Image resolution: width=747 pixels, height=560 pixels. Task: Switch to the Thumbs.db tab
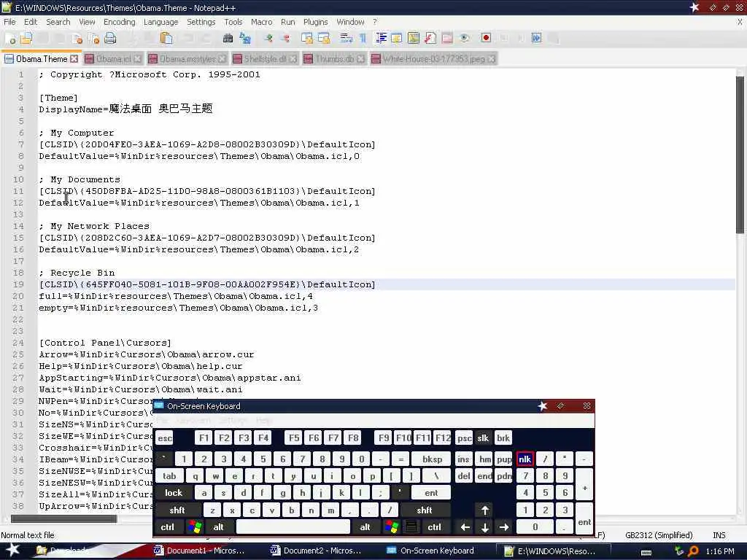tap(334, 58)
